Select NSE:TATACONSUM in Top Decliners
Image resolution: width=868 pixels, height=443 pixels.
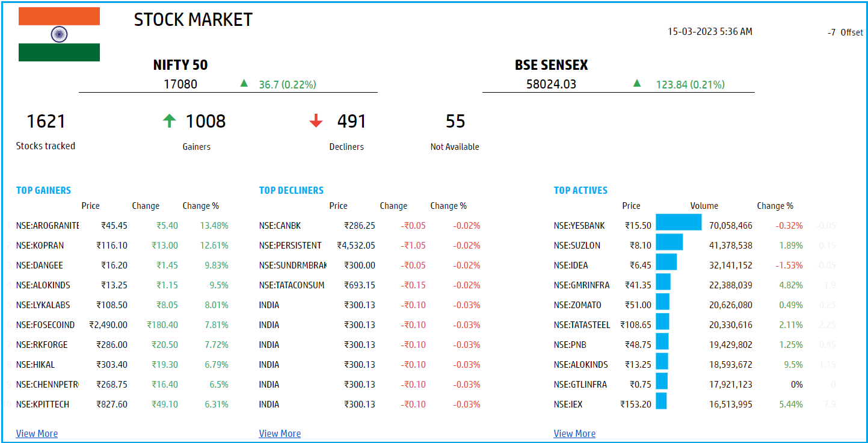(x=292, y=285)
